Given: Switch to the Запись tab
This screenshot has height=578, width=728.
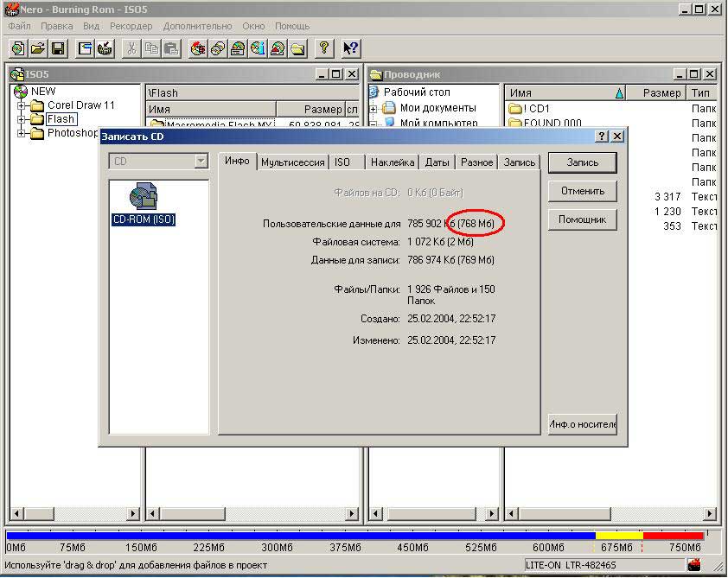Looking at the screenshot, I should (519, 162).
